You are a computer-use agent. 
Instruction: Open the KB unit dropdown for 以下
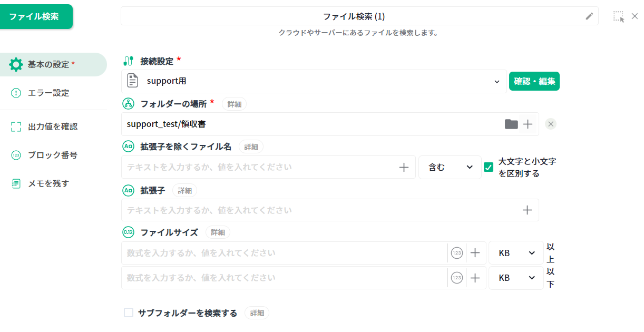point(515,278)
